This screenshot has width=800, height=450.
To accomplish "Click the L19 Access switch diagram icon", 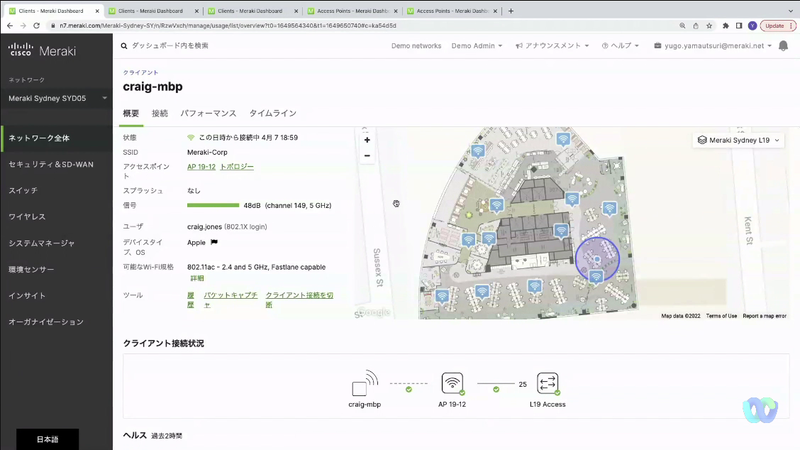I will (x=548, y=383).
